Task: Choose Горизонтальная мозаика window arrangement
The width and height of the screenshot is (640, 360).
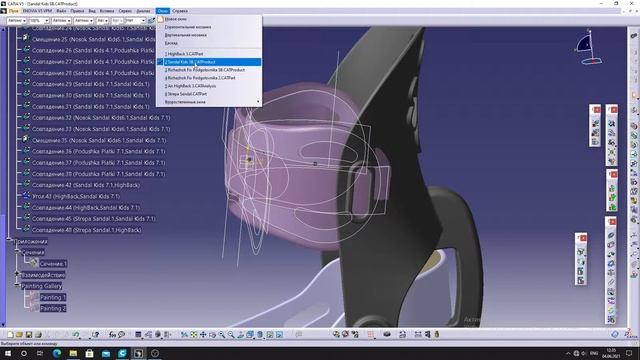Action: (209, 27)
